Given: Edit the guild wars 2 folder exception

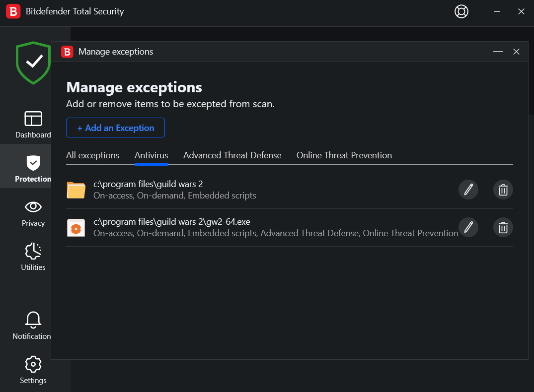Looking at the screenshot, I should click(468, 190).
